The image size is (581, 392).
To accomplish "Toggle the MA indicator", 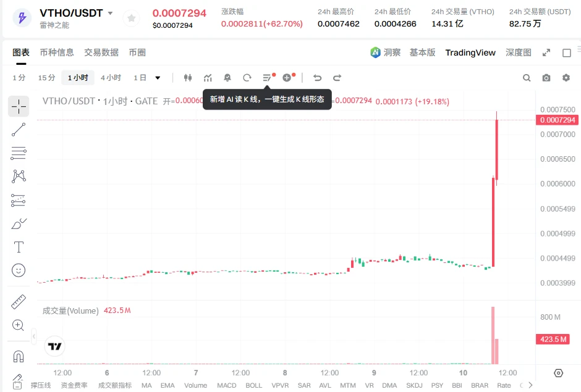I will [x=146, y=385].
